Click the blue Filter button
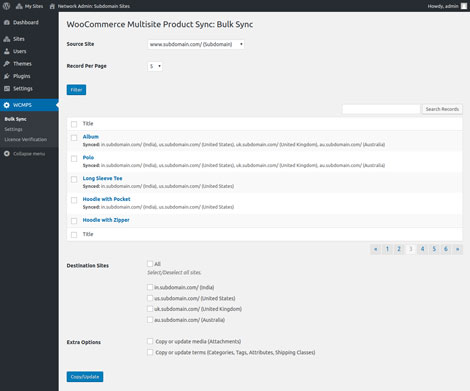 pos(76,90)
